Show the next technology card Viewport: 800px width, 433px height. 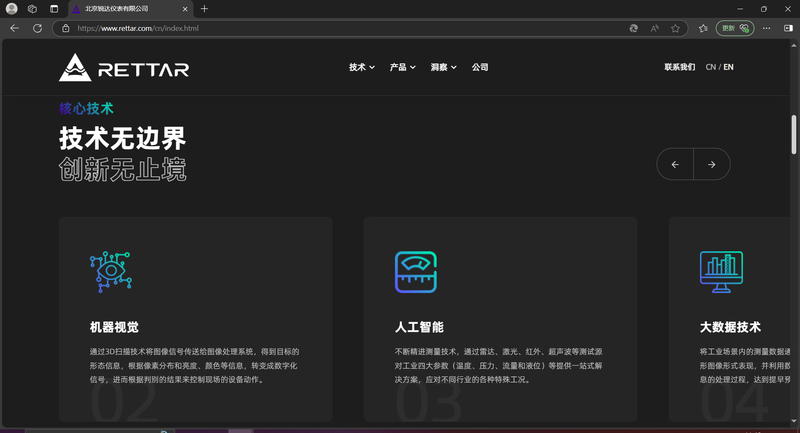tap(712, 164)
